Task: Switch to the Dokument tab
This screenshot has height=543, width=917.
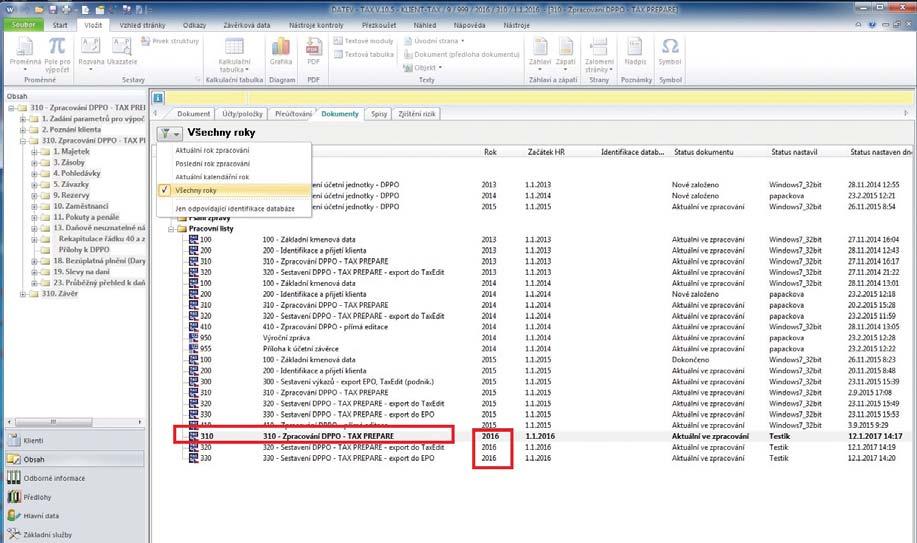Action: (x=193, y=114)
